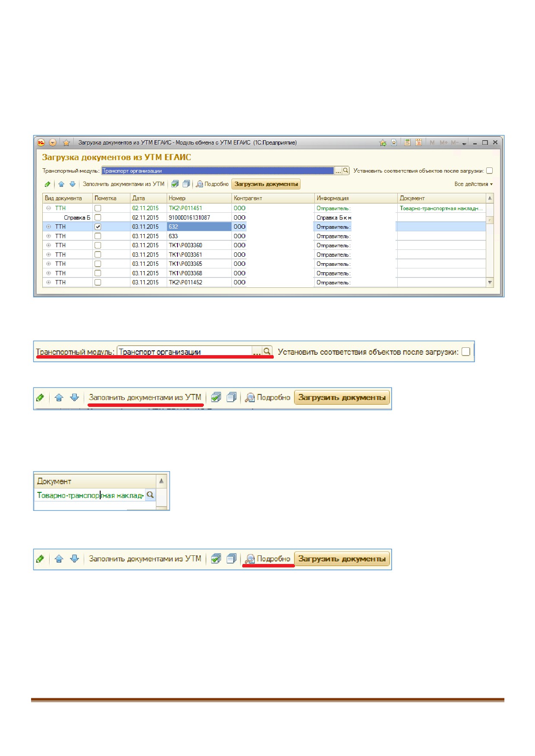Sort by the 'Дата' column header
This screenshot has width=535, height=756.
click(149, 198)
